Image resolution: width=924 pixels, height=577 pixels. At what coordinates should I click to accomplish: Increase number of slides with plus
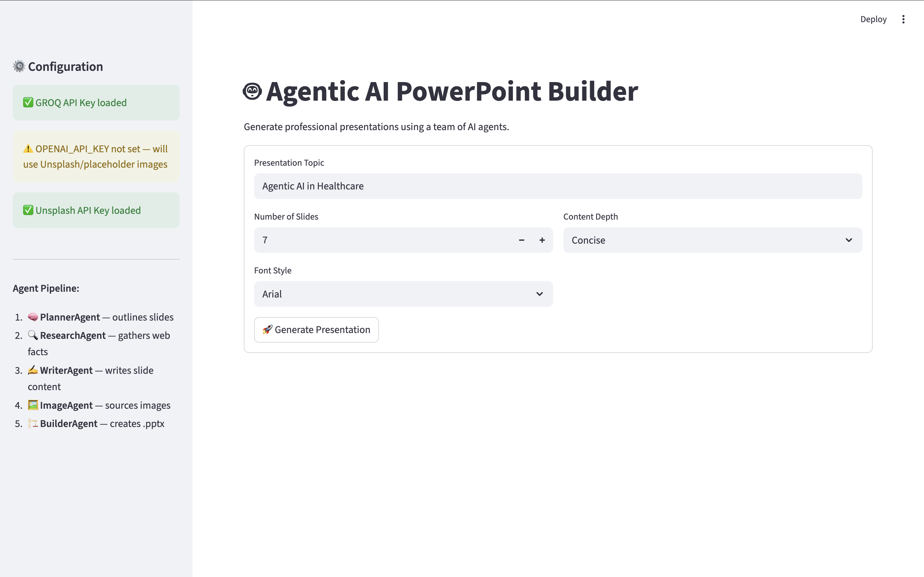(x=542, y=240)
